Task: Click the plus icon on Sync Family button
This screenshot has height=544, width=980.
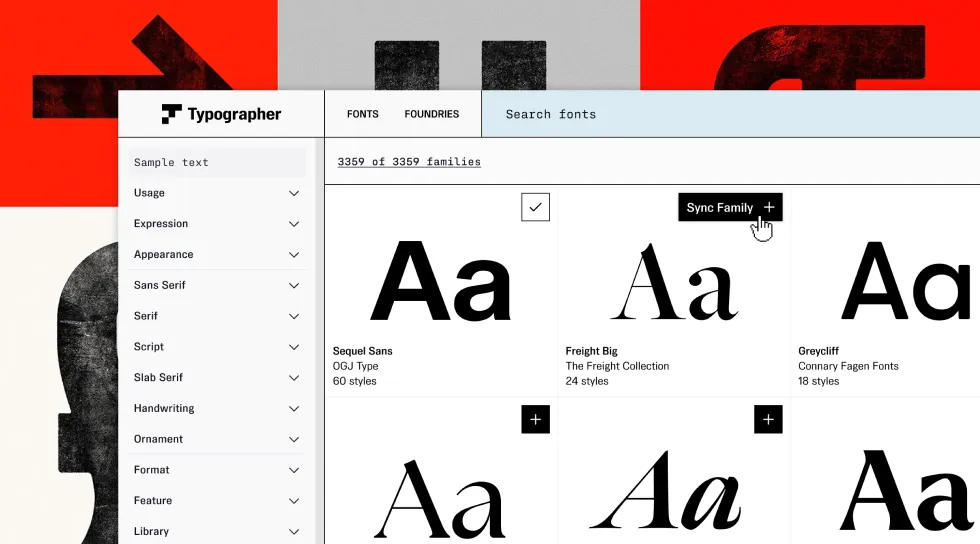Action: (768, 208)
